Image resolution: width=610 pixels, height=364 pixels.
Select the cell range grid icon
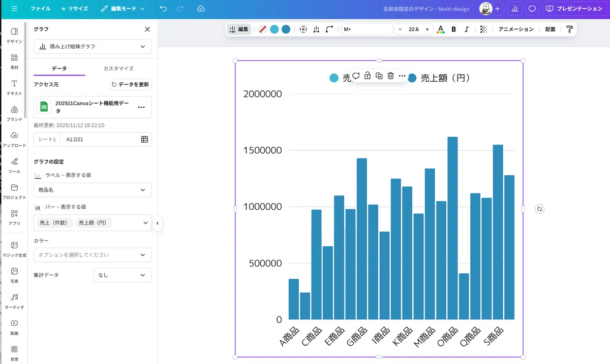144,139
